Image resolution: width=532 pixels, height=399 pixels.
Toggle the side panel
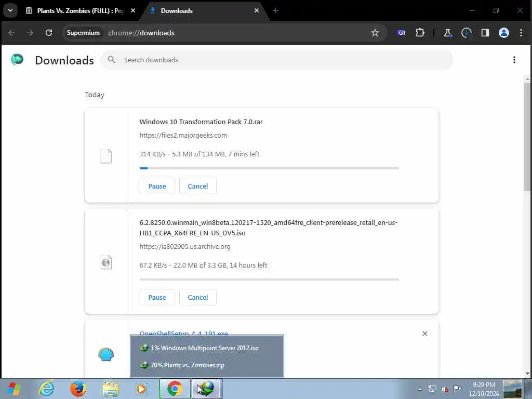485,33
